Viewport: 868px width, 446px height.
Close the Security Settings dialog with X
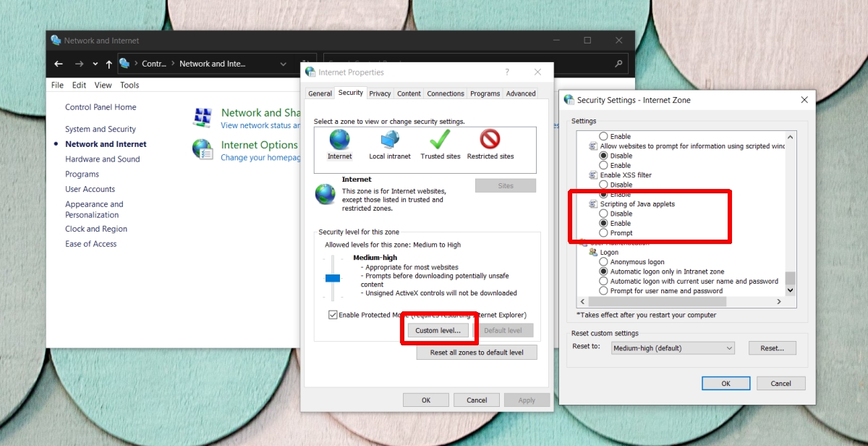click(x=804, y=100)
